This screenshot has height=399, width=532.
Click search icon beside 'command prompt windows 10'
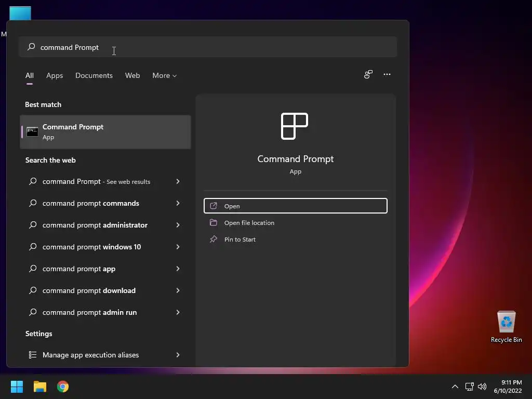(33, 247)
